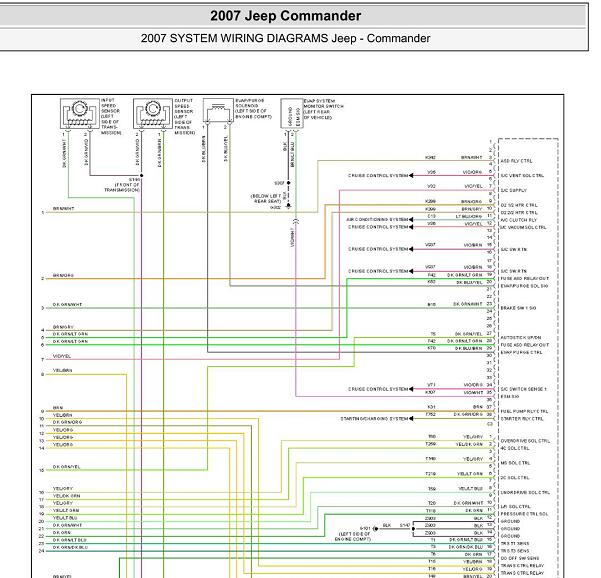Click the MS SOL CTRL label

(x=515, y=463)
